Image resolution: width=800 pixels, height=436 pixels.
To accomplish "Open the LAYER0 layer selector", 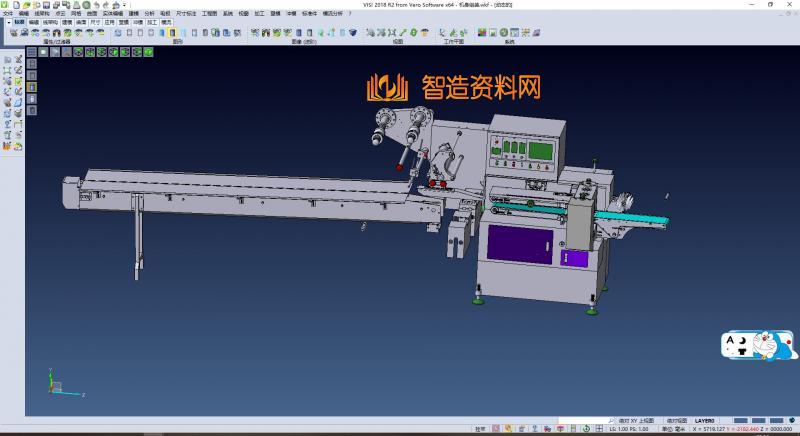I will (704, 420).
